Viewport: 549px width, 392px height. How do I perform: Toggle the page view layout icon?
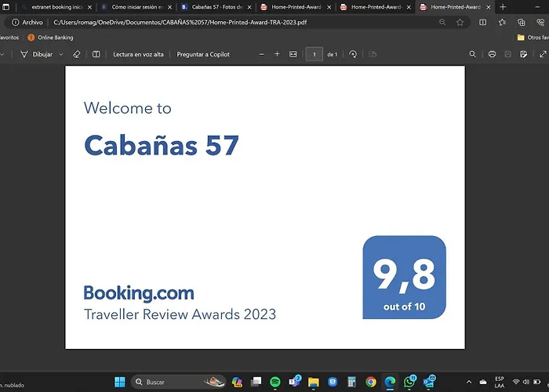pyautogui.click(x=96, y=54)
